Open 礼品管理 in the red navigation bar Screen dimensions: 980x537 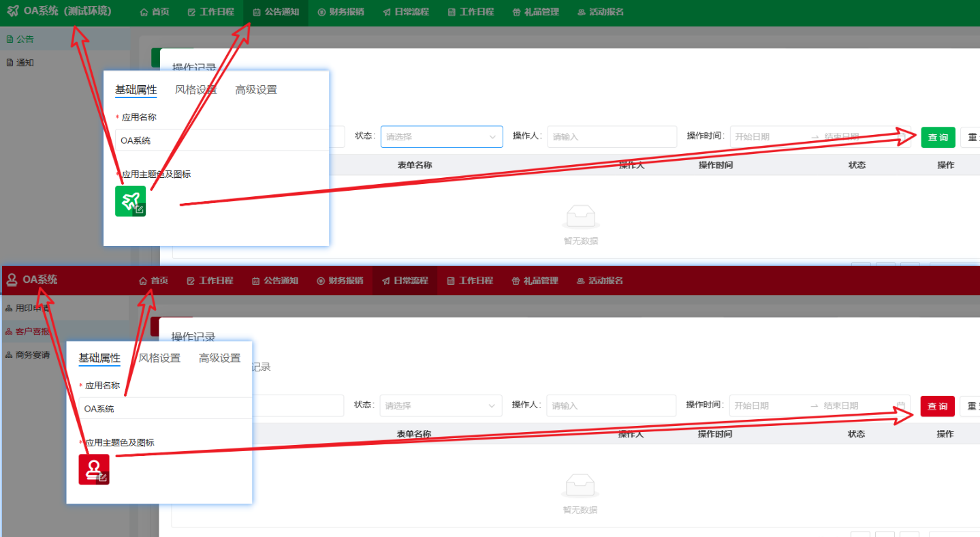pos(535,281)
